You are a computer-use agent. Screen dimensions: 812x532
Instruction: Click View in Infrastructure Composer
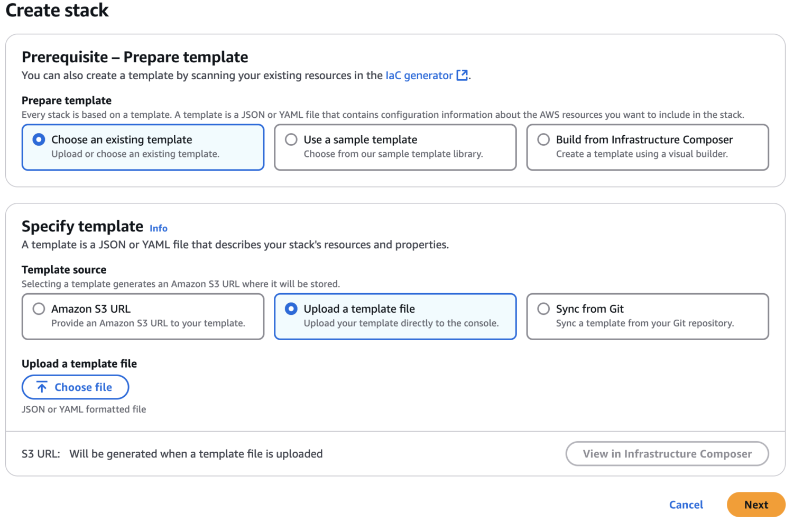pyautogui.click(x=667, y=453)
